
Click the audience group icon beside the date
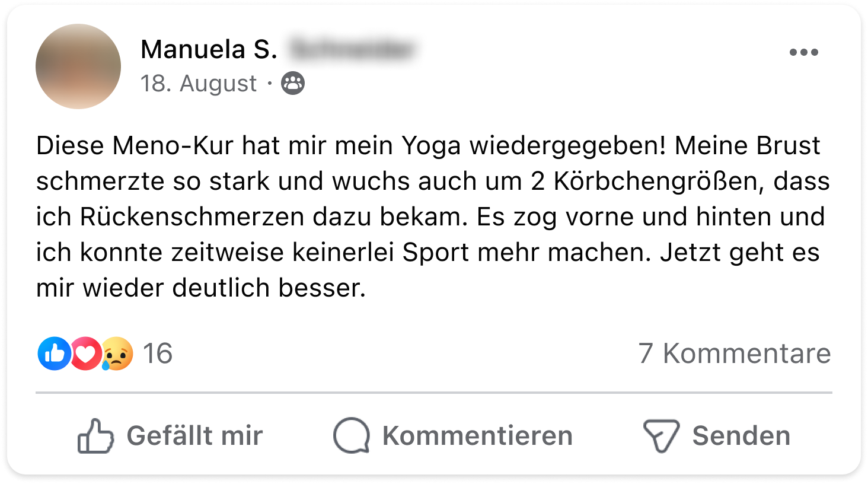293,84
